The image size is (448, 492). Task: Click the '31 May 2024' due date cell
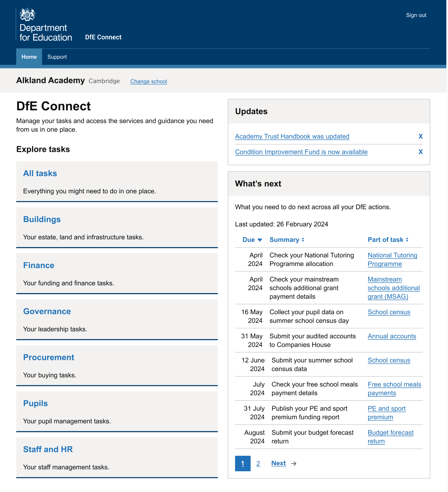click(252, 341)
